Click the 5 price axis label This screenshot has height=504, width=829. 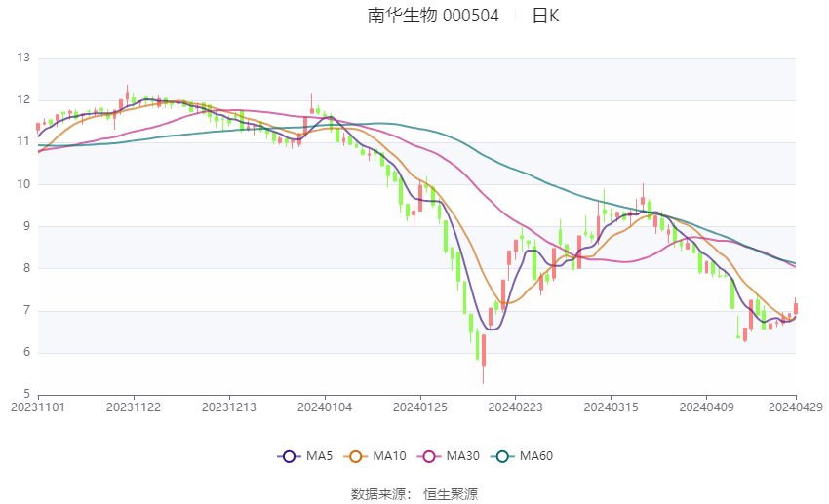click(x=26, y=394)
